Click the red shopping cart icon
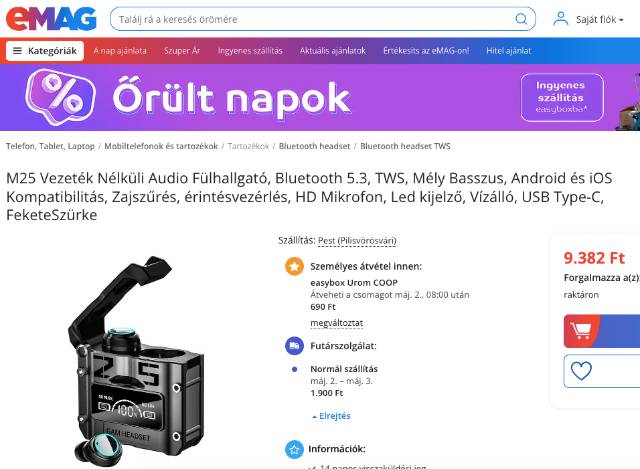This screenshot has height=469, width=640. (581, 331)
